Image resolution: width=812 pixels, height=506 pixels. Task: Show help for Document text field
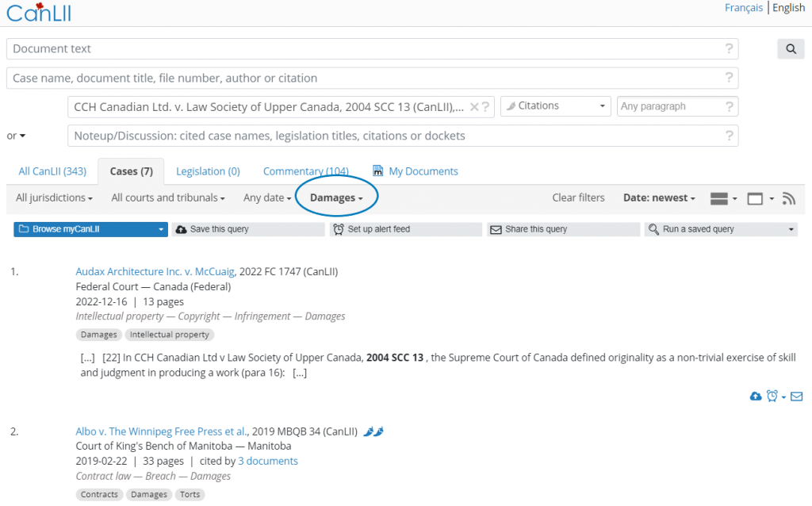729,49
